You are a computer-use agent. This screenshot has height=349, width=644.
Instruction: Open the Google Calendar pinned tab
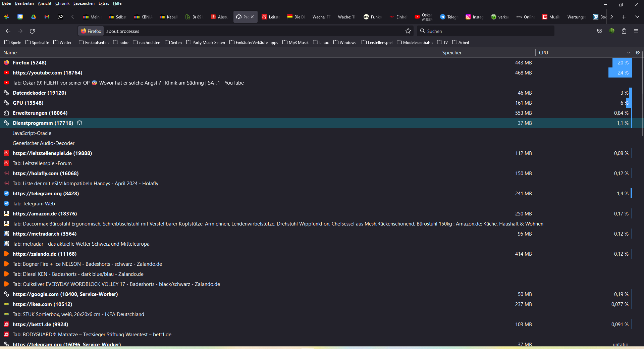coord(20,17)
